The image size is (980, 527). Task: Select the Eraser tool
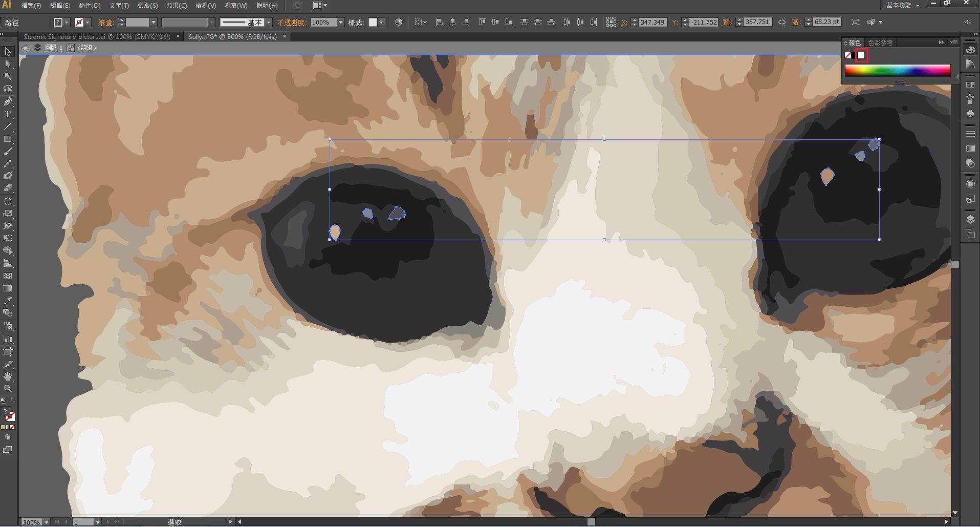(8, 188)
